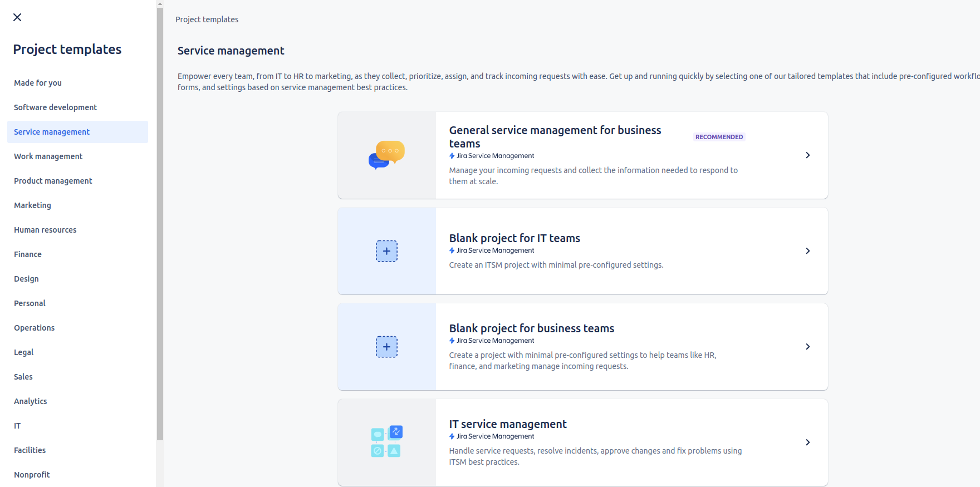Click the lightning bolt icon under IT service management

point(452,436)
